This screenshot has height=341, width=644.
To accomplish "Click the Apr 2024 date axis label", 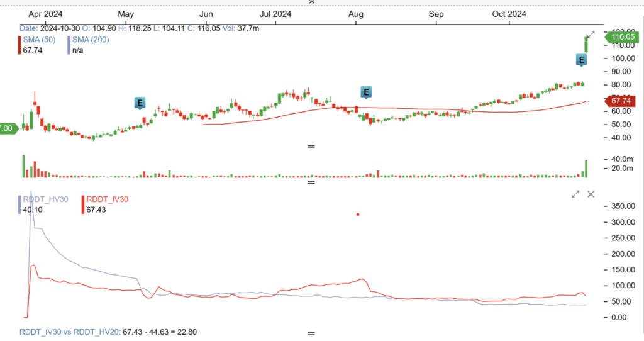I will tap(45, 14).
